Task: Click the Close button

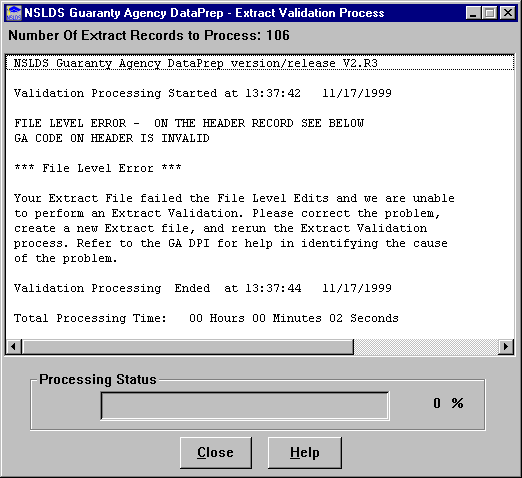Action: click(216, 453)
